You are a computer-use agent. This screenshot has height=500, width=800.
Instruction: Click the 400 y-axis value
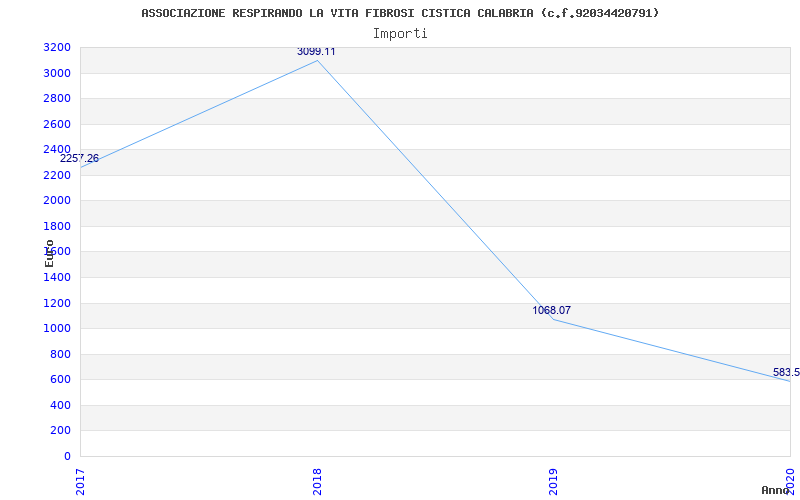(x=61, y=406)
